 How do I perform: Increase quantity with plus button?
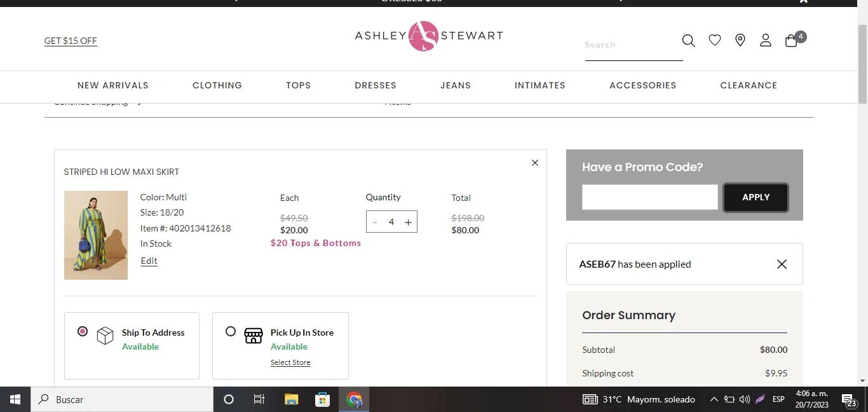[408, 222]
